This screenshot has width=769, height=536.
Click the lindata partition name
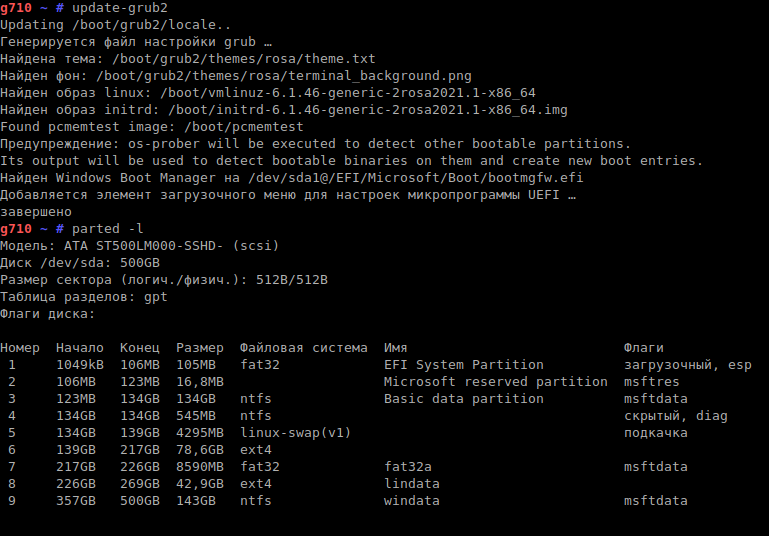pyautogui.click(x=412, y=484)
